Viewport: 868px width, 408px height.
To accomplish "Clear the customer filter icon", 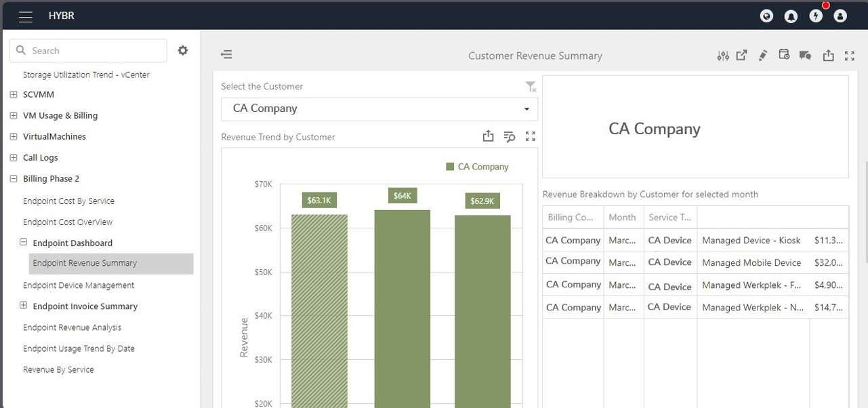I will [x=531, y=87].
